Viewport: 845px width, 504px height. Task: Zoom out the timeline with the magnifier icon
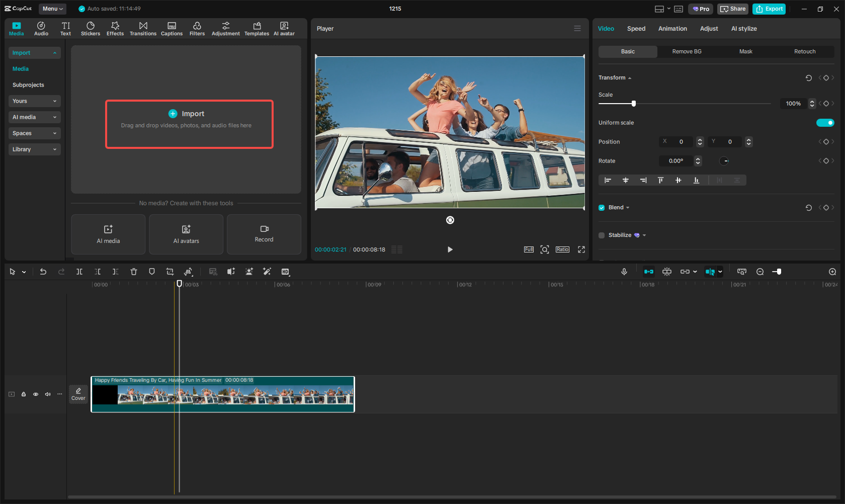(x=760, y=272)
